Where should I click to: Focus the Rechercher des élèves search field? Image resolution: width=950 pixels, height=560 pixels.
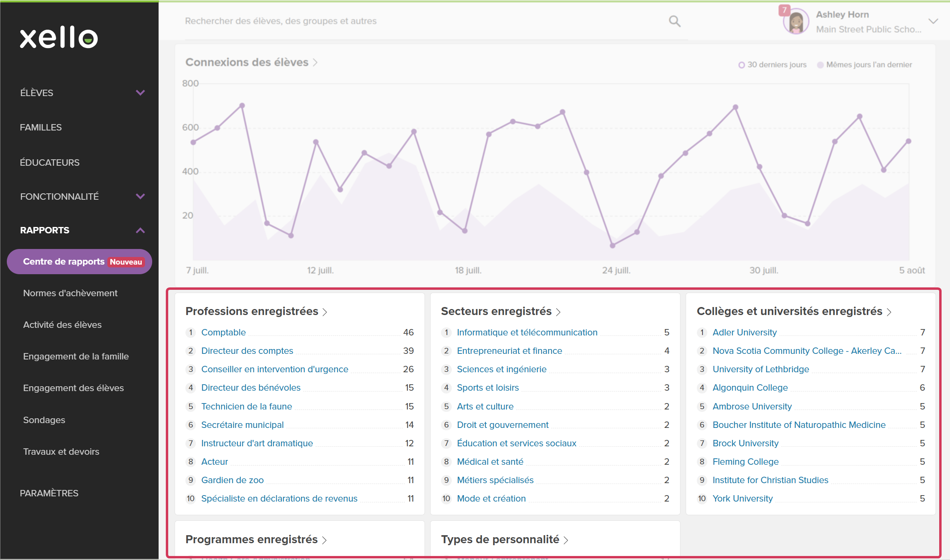(x=425, y=21)
